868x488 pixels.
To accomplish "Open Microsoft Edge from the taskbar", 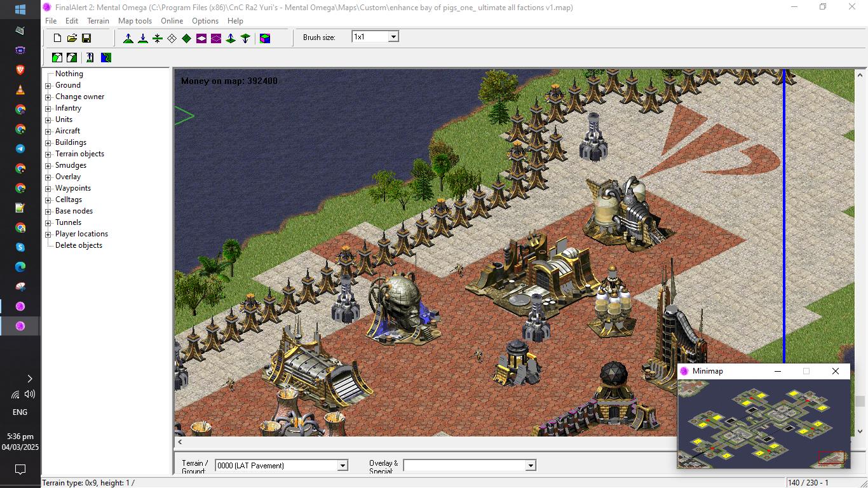I will (20, 266).
